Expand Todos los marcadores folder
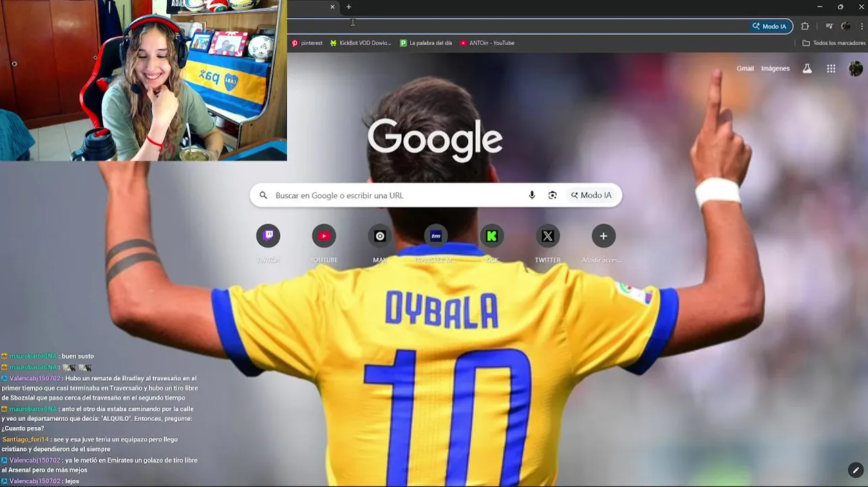Image resolution: width=868 pixels, height=487 pixels. point(833,43)
